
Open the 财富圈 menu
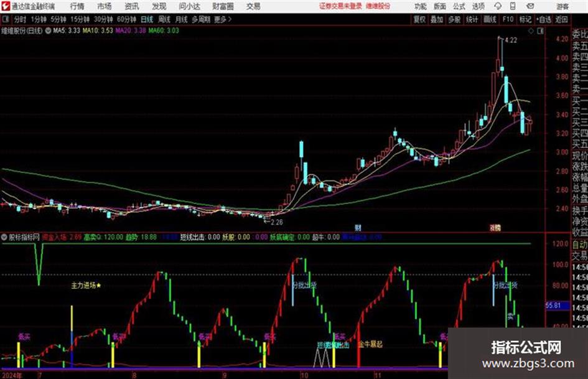pyautogui.click(x=223, y=6)
